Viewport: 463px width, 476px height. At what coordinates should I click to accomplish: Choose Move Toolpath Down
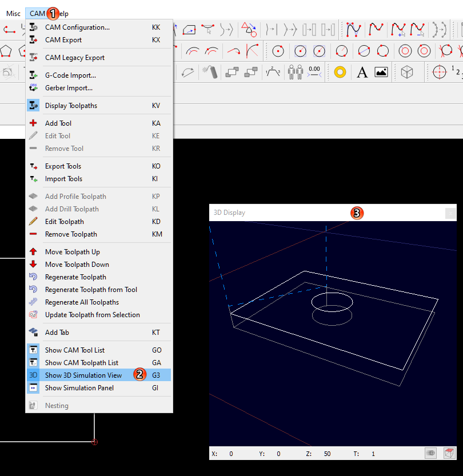click(x=99, y=265)
